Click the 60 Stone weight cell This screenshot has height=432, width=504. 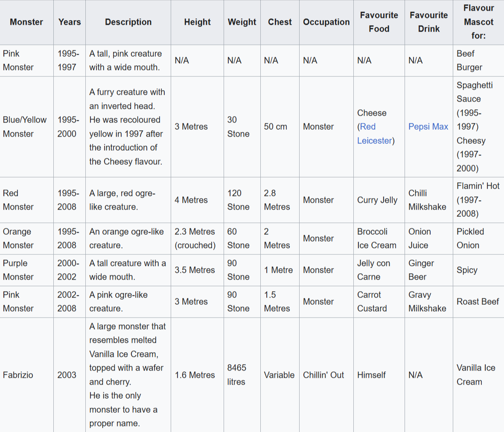[242, 239]
